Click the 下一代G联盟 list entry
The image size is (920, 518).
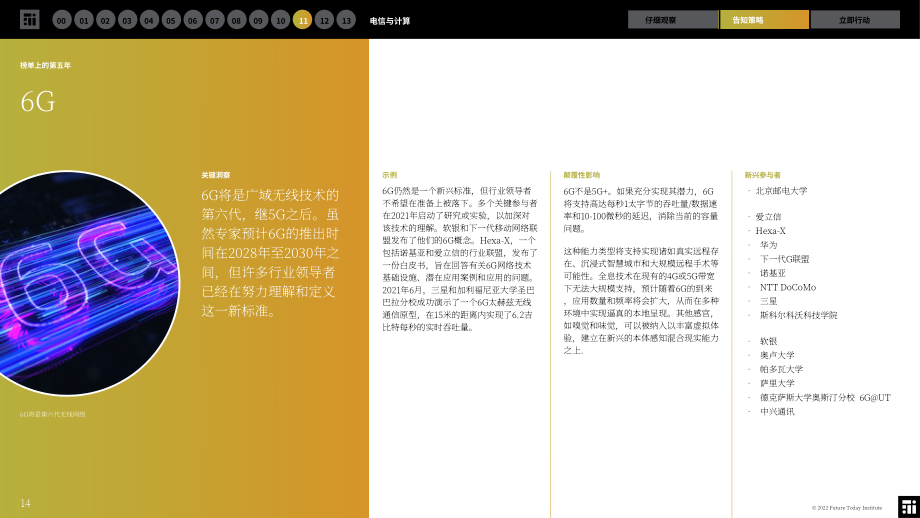coord(784,259)
